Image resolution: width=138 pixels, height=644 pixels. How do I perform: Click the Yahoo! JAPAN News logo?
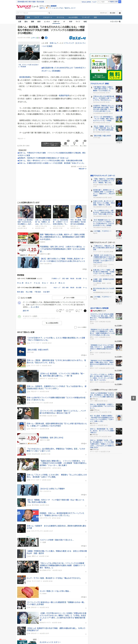coord(27,7)
